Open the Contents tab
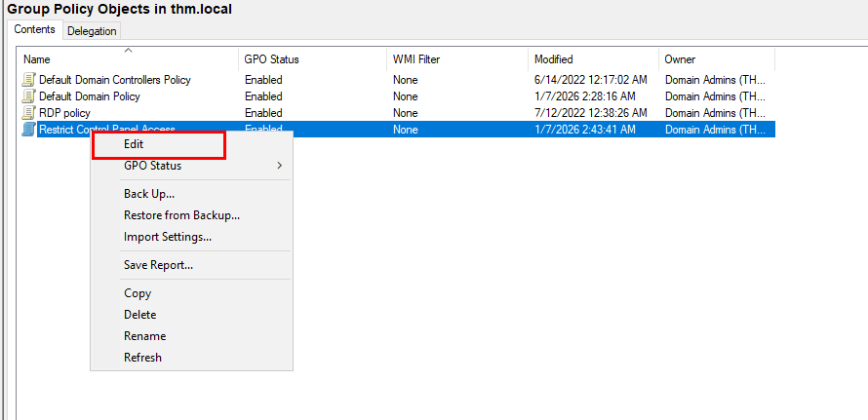Screen dimensions: 868x420 pyautogui.click(x=34, y=30)
